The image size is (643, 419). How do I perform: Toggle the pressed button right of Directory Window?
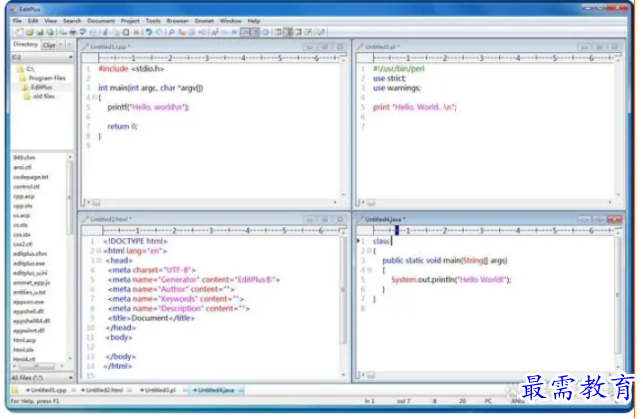(288, 32)
